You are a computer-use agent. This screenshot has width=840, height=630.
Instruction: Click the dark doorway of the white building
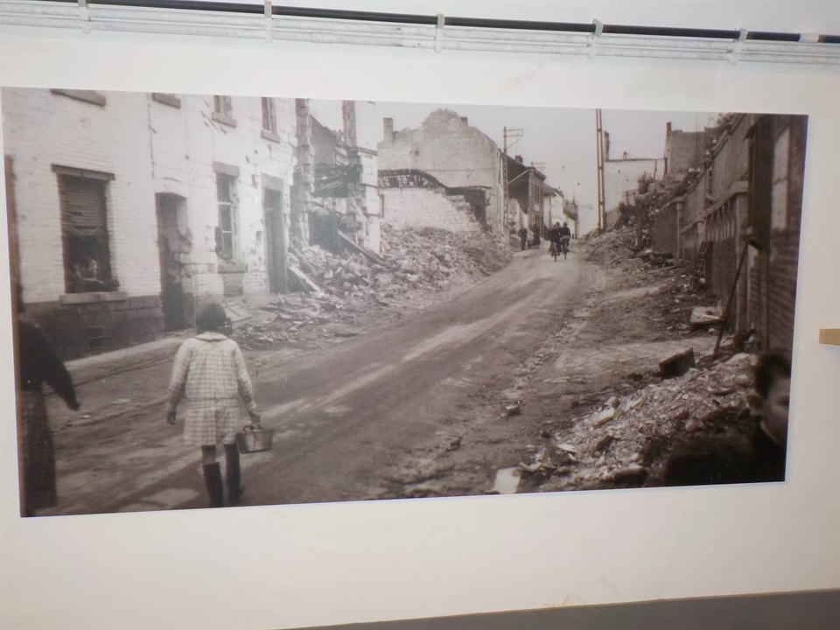coord(171,261)
